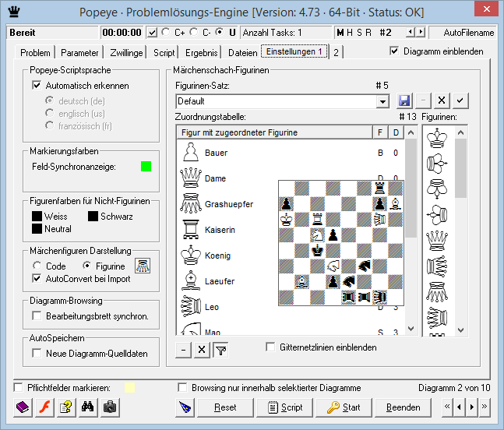Save the figurine set with floppy disk icon
The height and width of the screenshot is (430, 504).
tap(404, 101)
